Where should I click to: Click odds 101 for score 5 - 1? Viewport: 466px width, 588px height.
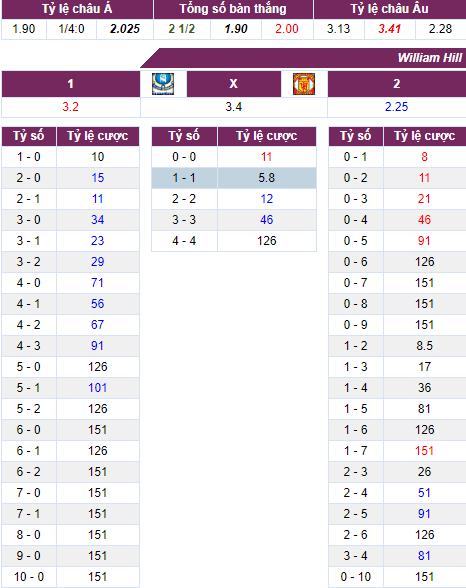[97, 388]
